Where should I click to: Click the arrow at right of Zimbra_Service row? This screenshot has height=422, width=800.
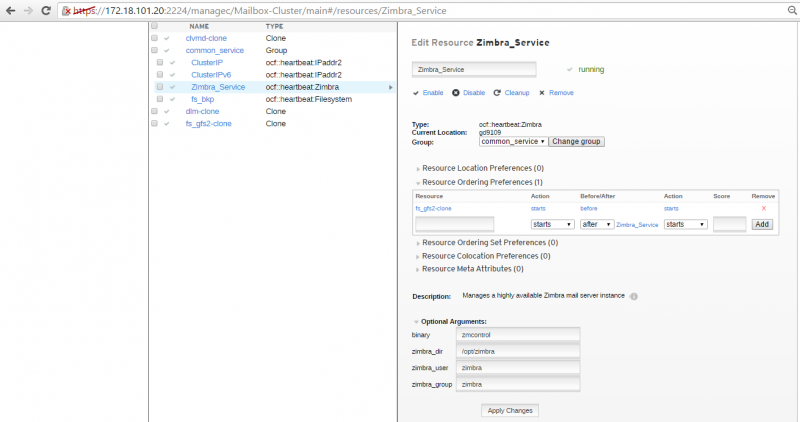391,87
